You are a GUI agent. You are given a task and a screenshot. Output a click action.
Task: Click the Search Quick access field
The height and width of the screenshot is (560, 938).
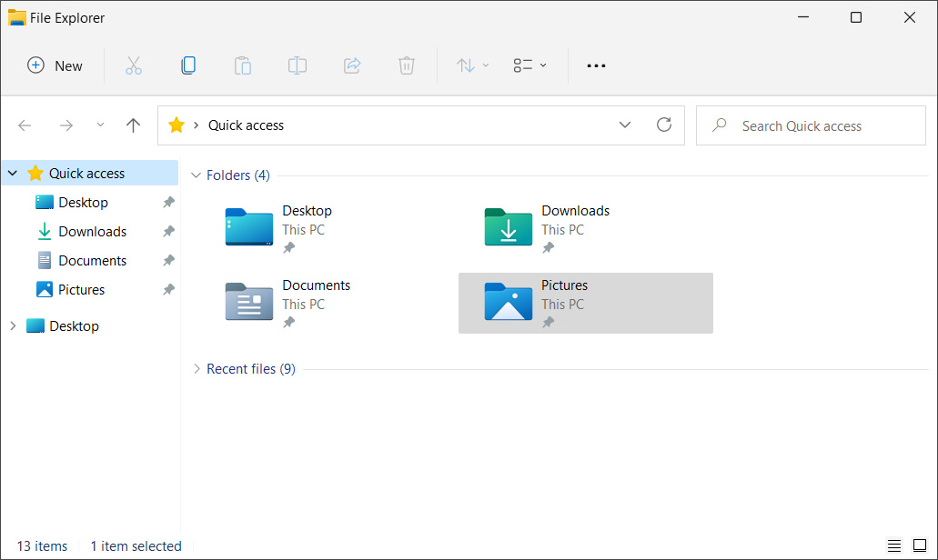812,125
